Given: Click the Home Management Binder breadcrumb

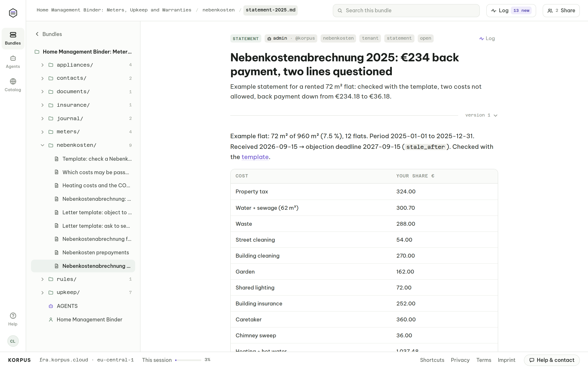Looking at the screenshot, I should tap(114, 10).
